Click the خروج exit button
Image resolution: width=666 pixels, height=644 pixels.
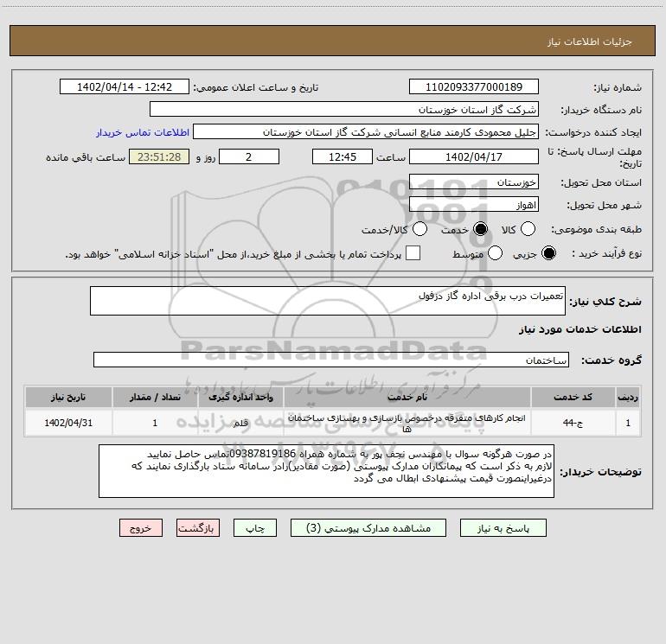pos(141,528)
